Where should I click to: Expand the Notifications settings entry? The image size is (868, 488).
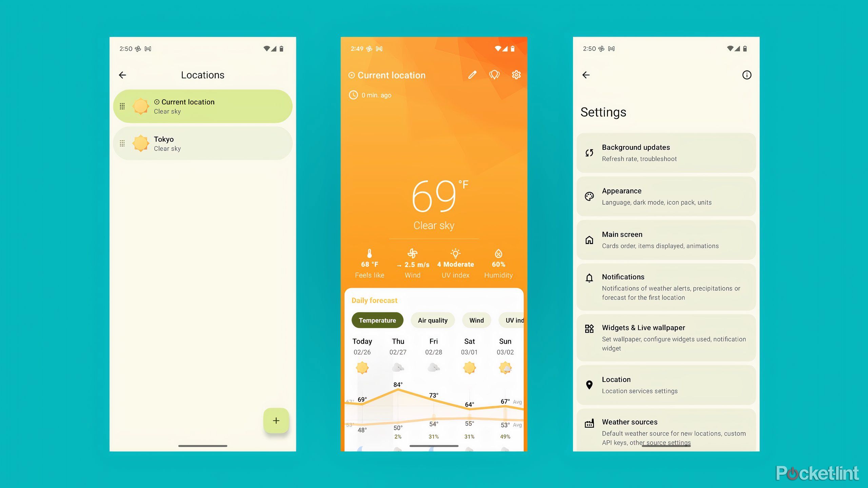coord(666,285)
